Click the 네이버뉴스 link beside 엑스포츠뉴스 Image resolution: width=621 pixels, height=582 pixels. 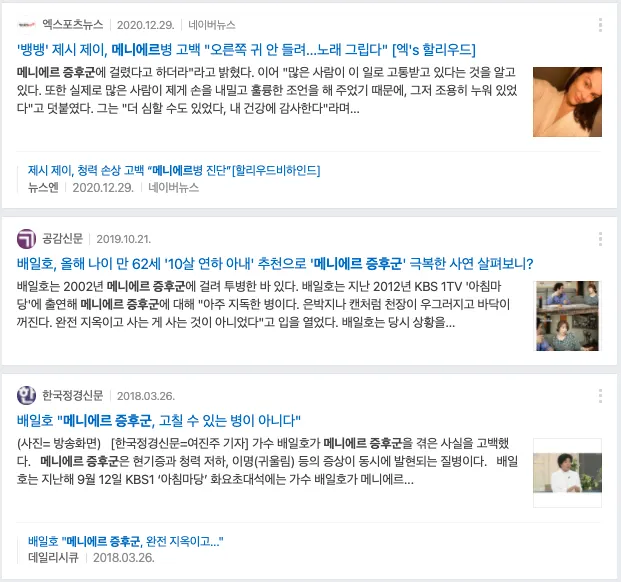click(212, 25)
